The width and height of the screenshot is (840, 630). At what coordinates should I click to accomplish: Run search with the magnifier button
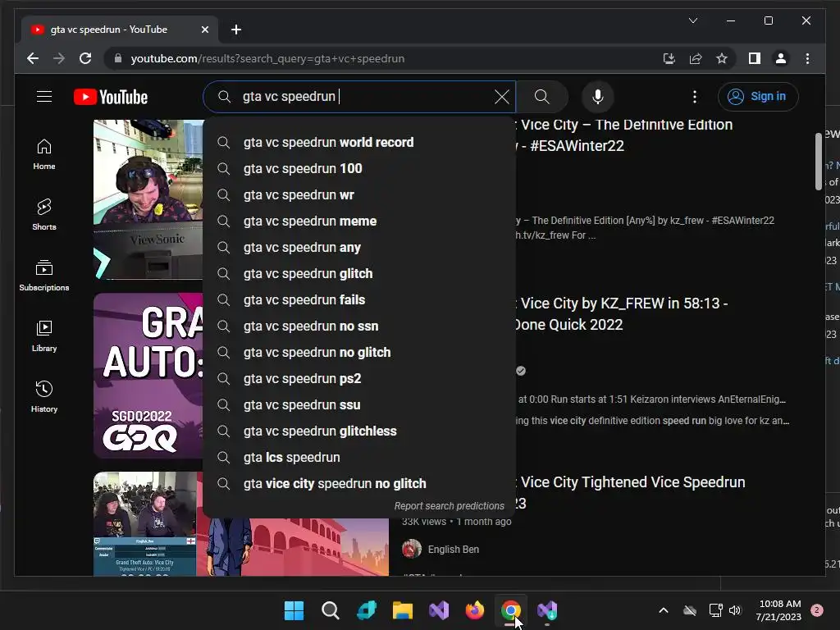coord(541,97)
